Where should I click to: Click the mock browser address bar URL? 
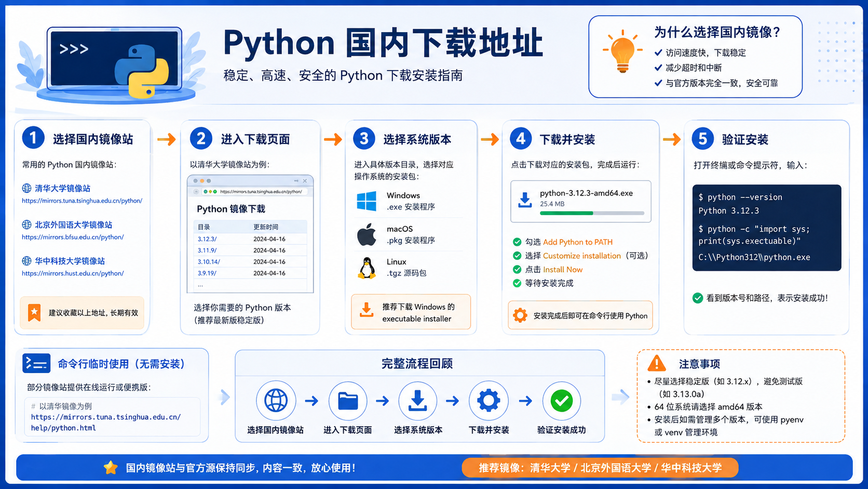tap(261, 192)
